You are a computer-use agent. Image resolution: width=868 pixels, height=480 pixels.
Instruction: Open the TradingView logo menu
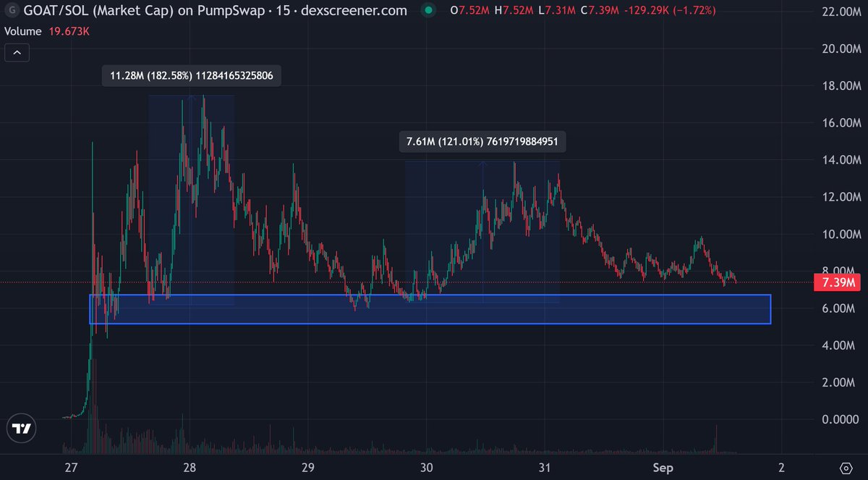pyautogui.click(x=21, y=428)
